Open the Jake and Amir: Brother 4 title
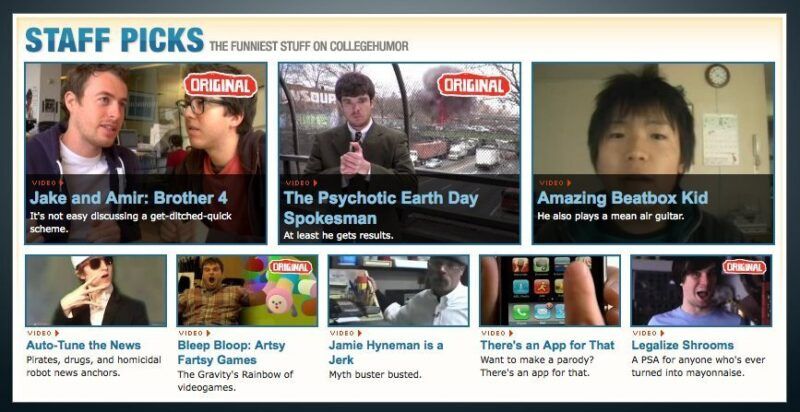Screen dimensions: 800x412 (x=129, y=198)
